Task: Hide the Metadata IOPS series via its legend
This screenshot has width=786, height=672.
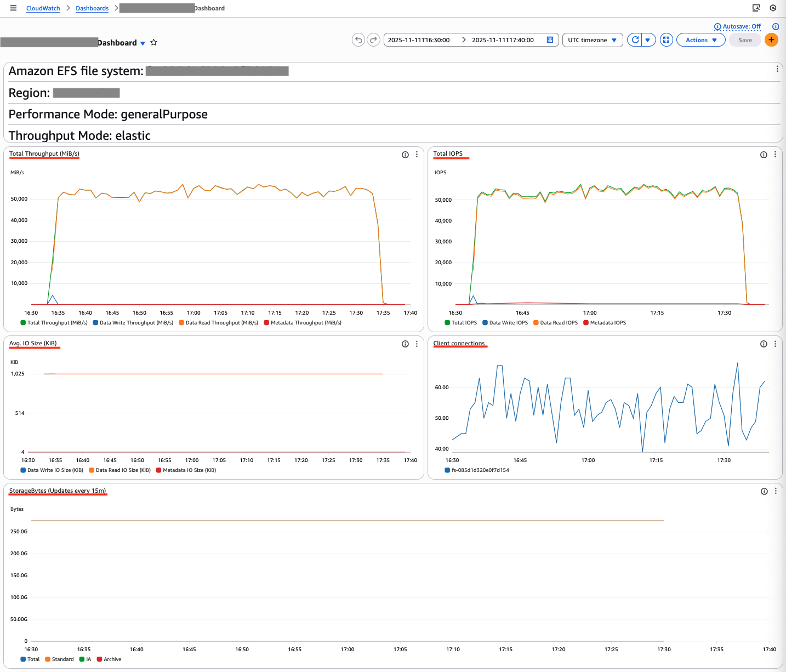Action: point(605,323)
